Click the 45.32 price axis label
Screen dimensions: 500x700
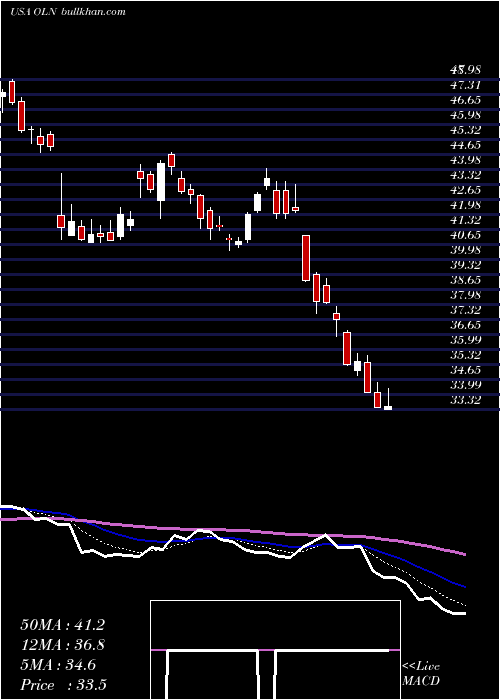466,130
